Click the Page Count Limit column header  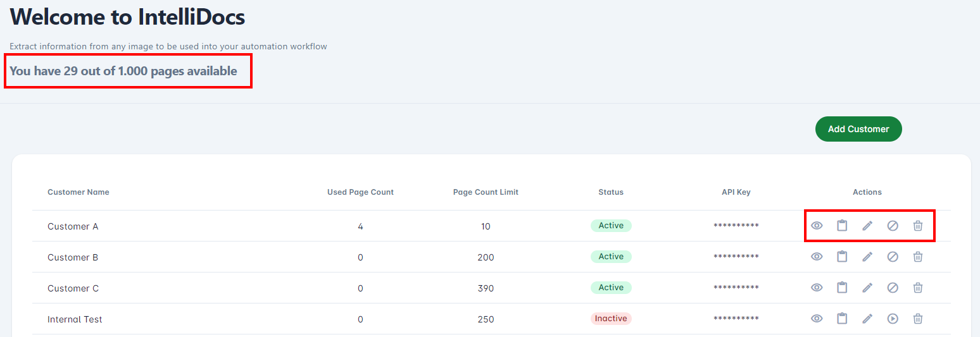(486, 192)
